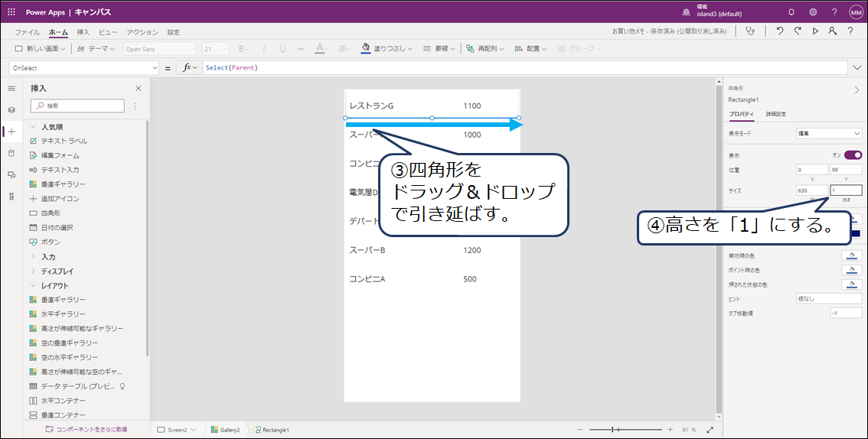
Task: Undo the last action
Action: coord(779,31)
